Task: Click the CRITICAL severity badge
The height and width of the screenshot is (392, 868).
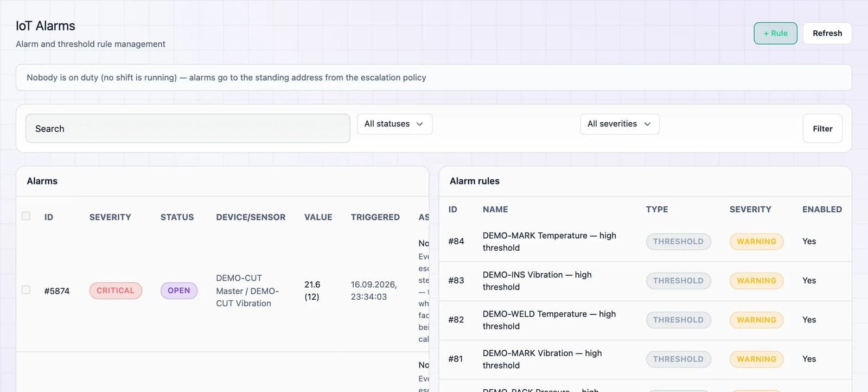Action: pos(116,290)
